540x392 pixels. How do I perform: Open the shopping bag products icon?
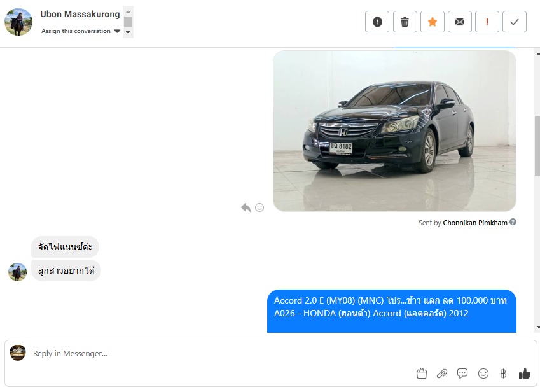coord(422,374)
